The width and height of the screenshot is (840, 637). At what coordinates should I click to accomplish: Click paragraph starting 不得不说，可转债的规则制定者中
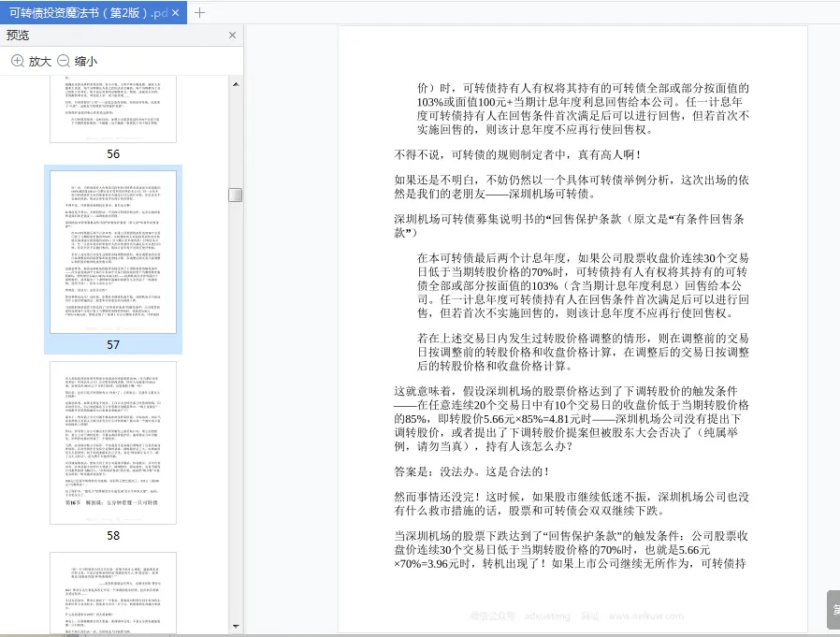(x=517, y=155)
